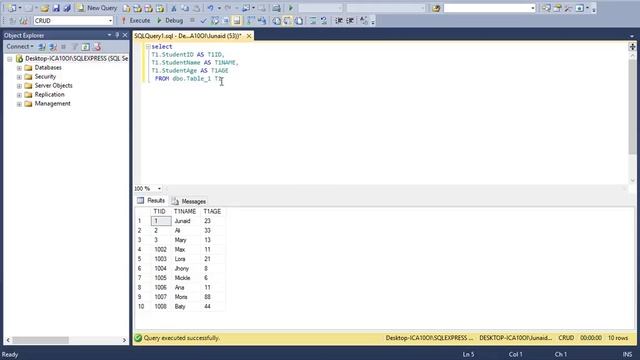This screenshot has width=640, height=360.
Task: Switch to the Results tab
Action: pos(151,200)
